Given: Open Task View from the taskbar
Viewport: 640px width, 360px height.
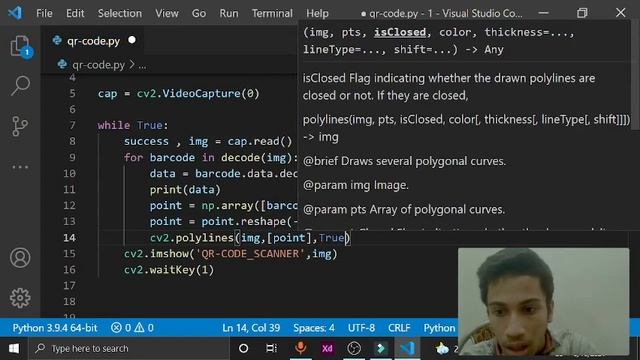Looking at the screenshot, I should coord(271,348).
